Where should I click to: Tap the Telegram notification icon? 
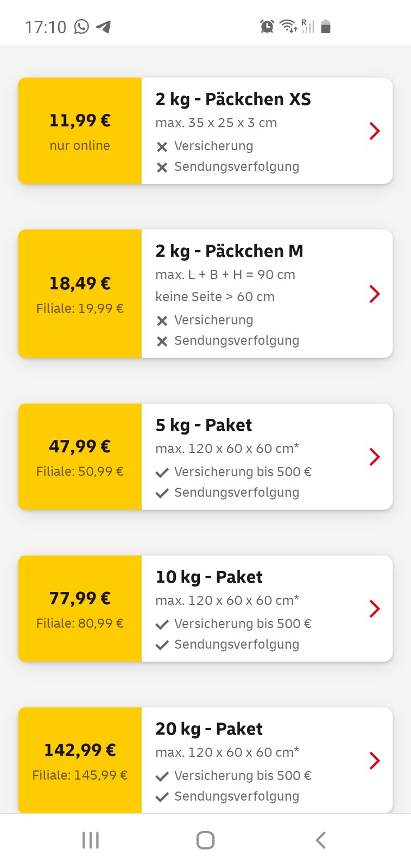[x=103, y=27]
